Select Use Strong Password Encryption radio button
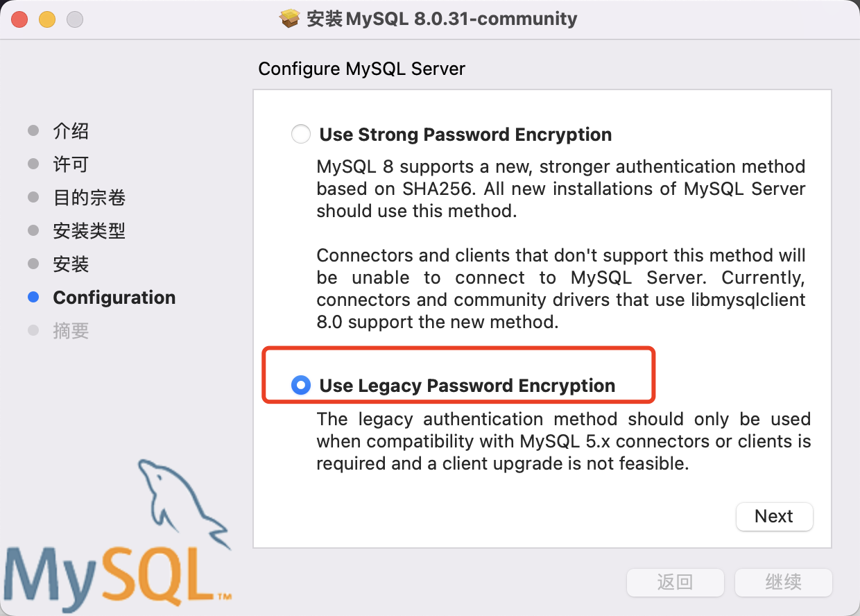 point(301,134)
